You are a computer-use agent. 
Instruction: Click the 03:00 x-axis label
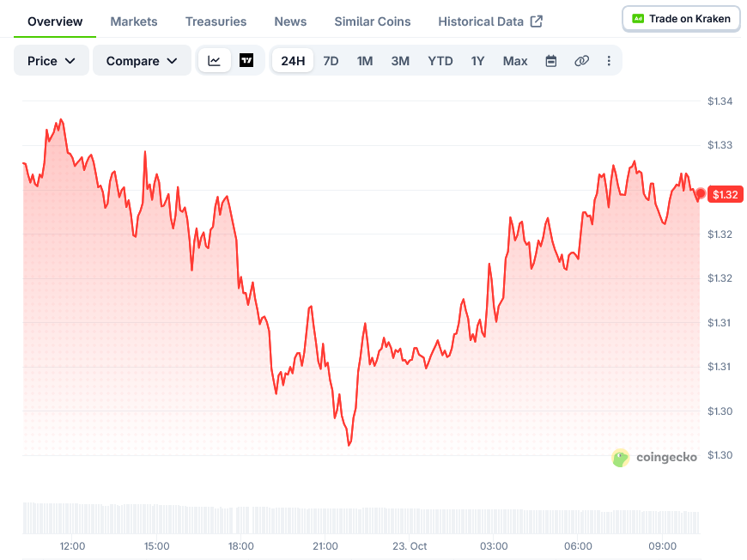tap(494, 546)
